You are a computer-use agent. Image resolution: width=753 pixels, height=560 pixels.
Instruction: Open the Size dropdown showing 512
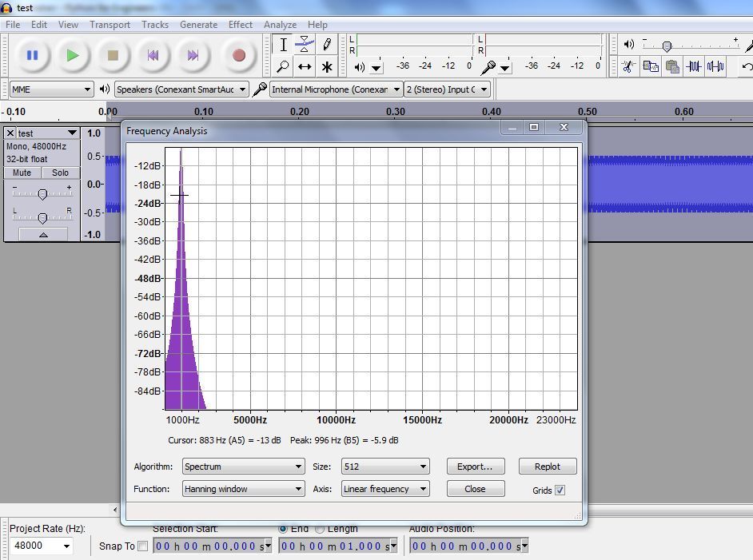[385, 467]
